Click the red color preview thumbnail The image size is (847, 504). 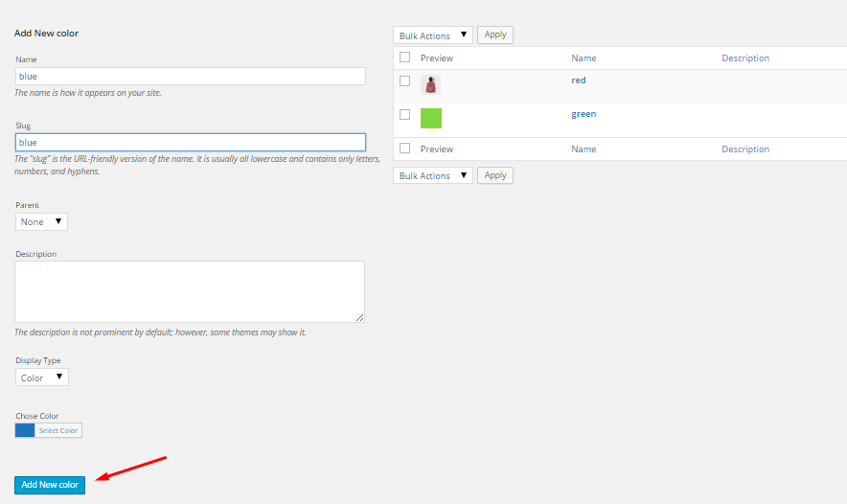[430, 85]
